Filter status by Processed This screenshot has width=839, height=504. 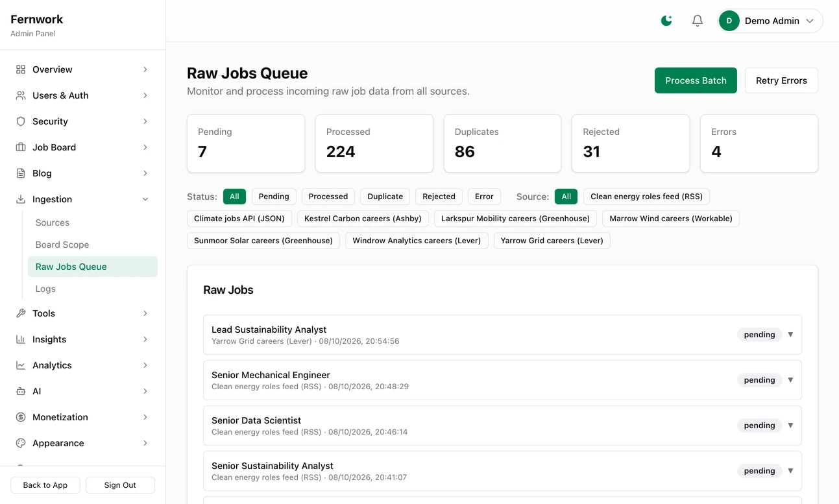click(x=328, y=197)
